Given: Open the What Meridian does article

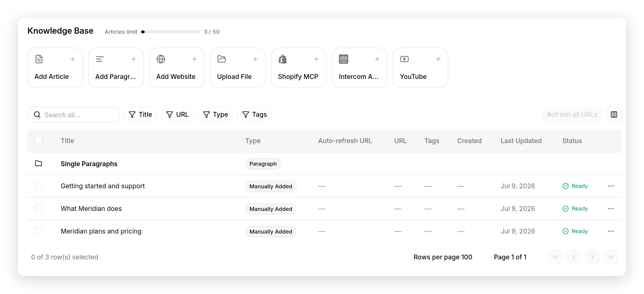Looking at the screenshot, I should 91,209.
